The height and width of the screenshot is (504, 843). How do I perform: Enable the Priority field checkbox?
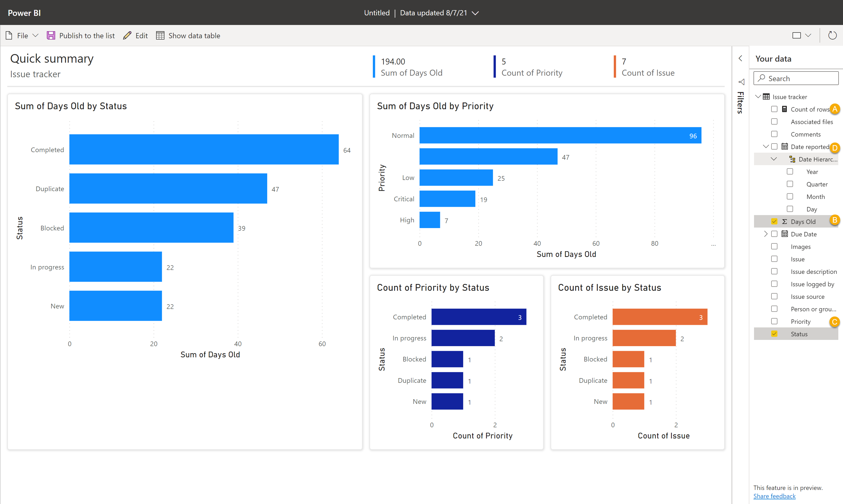point(774,321)
